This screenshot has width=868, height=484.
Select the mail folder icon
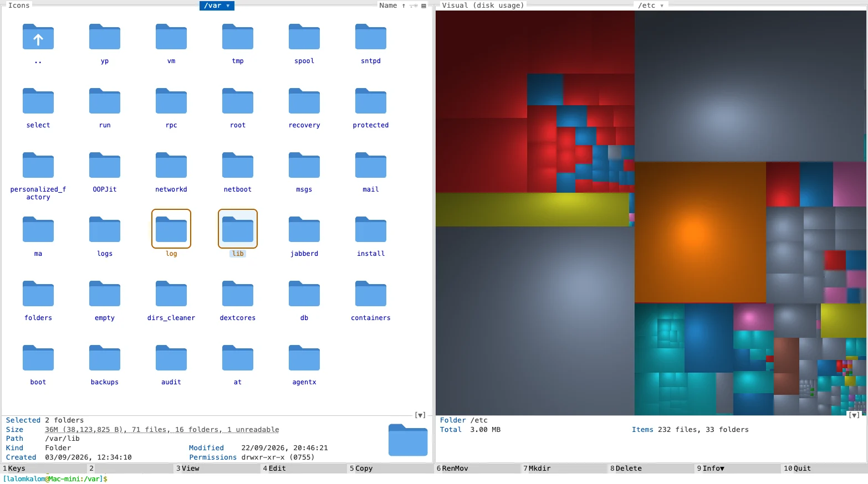(371, 165)
